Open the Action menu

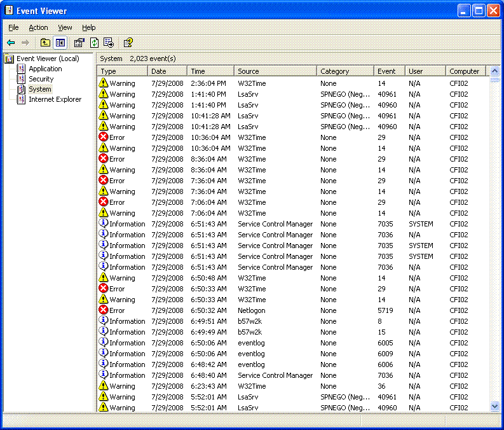(x=38, y=27)
